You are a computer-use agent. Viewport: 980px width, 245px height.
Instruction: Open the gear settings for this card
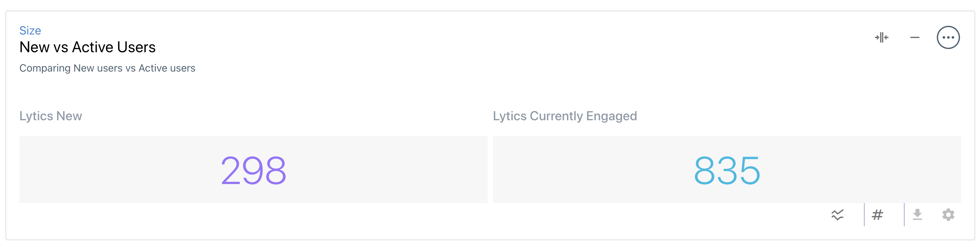[948, 215]
